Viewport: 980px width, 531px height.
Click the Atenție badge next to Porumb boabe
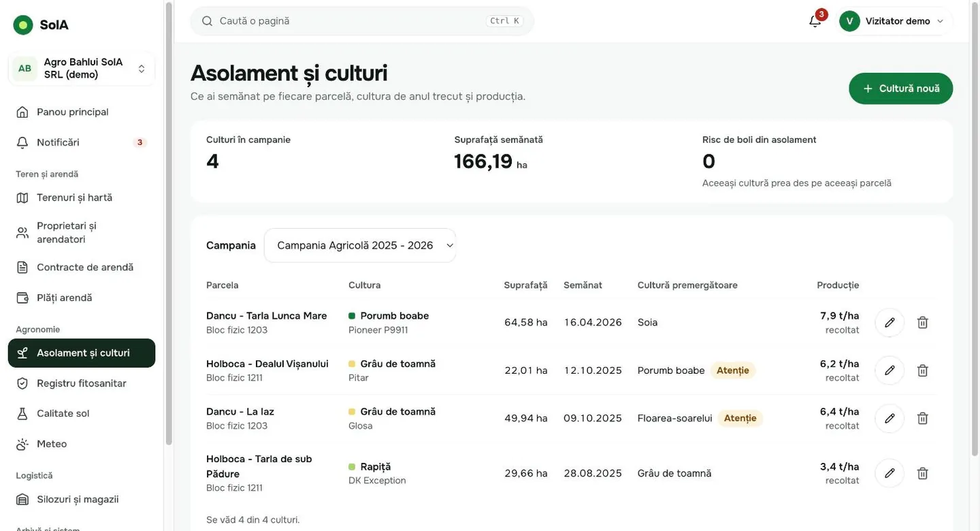(733, 370)
